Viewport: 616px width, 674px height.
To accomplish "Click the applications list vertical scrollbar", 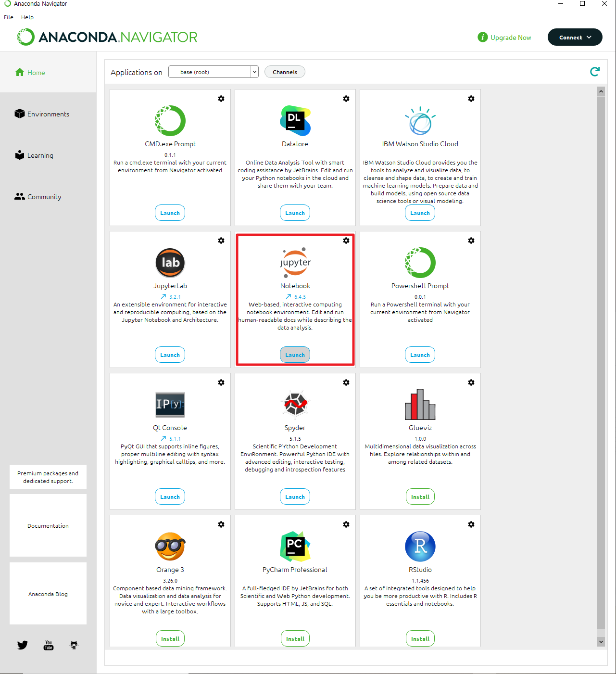I will click(x=601, y=362).
